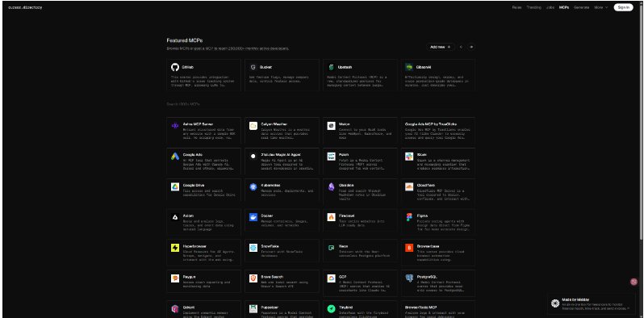Select the Snowflake icon
Screen dimensions: 644x318
click(x=253, y=248)
